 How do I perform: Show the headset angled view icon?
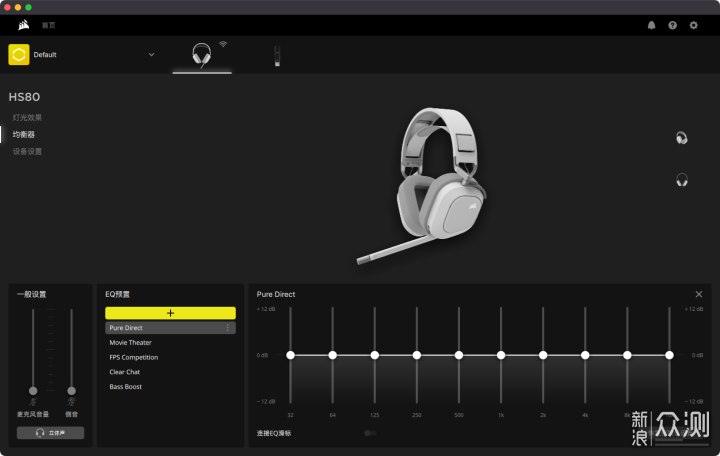click(681, 138)
